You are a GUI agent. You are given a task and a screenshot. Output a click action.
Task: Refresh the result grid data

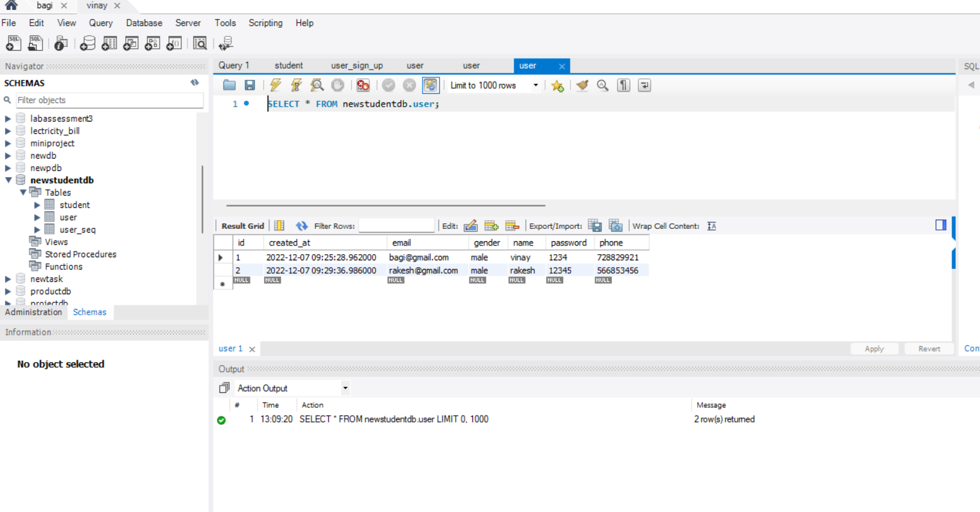(x=302, y=226)
